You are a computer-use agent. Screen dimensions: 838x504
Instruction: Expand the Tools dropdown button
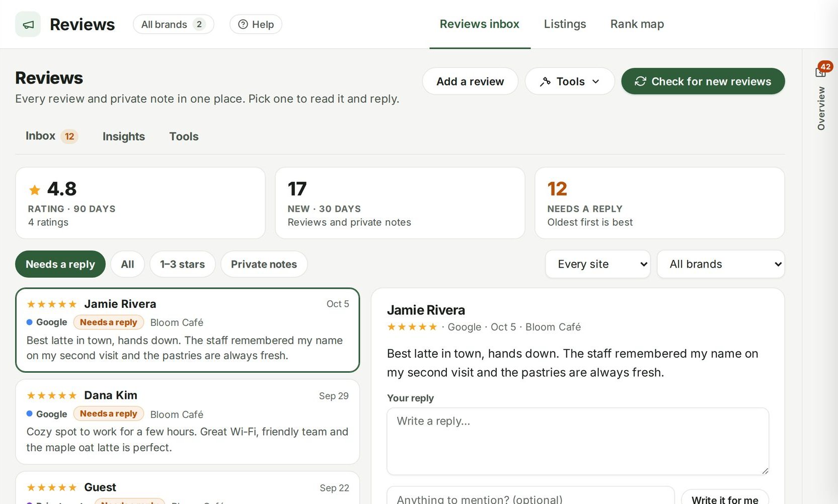(x=570, y=81)
